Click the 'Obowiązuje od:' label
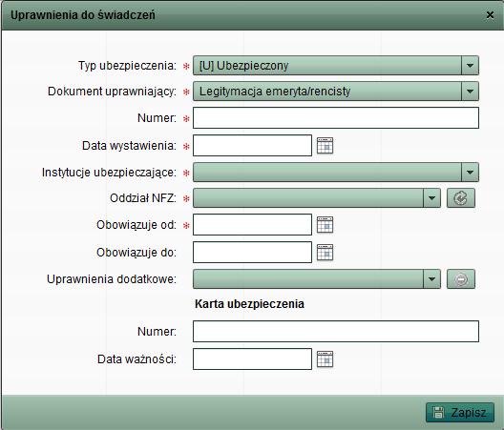 (x=136, y=225)
